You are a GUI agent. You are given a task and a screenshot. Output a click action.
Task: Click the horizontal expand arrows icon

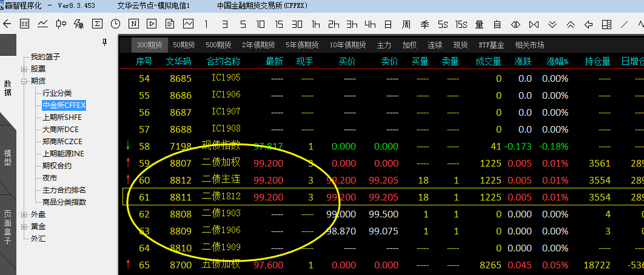515,24
